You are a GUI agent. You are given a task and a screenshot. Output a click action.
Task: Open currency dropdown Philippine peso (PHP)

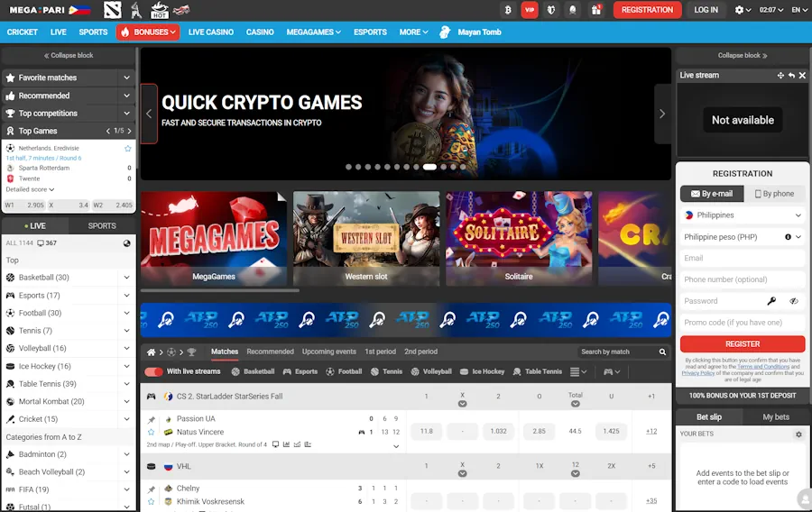click(x=743, y=237)
